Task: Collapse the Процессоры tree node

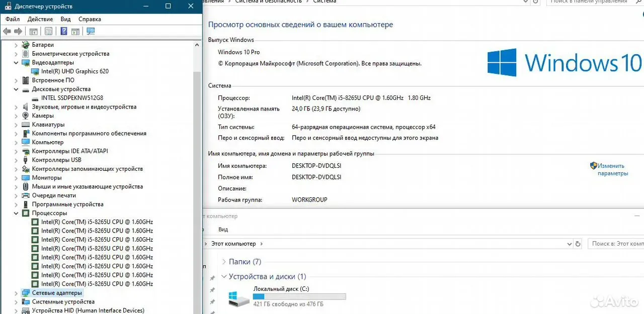Action: coord(16,213)
